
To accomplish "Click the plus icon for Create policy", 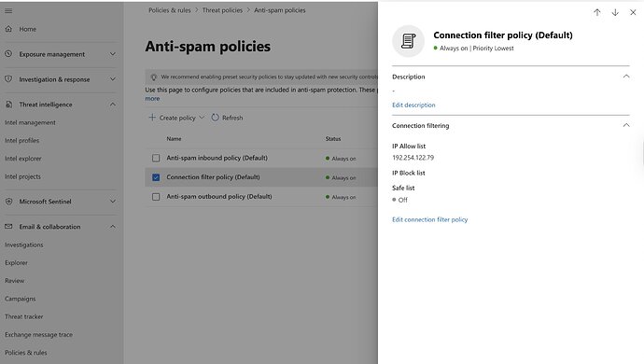I will pos(152,118).
